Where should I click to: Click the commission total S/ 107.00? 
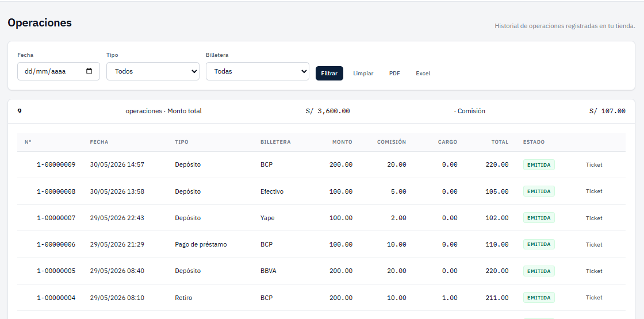(x=607, y=111)
